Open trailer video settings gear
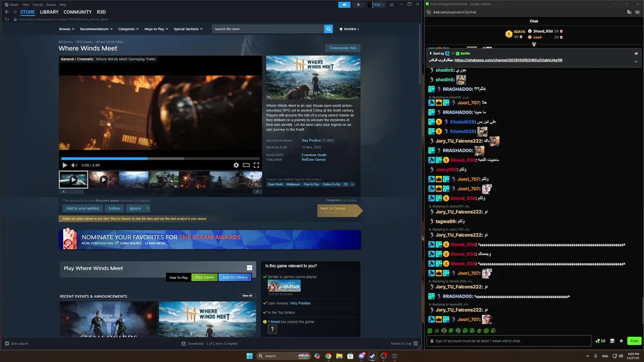Image resolution: width=644 pixels, height=362 pixels. tap(236, 165)
